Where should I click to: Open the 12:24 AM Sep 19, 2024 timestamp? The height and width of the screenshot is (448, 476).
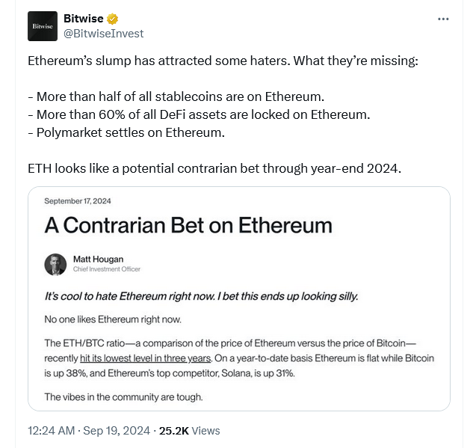pyautogui.click(x=89, y=430)
